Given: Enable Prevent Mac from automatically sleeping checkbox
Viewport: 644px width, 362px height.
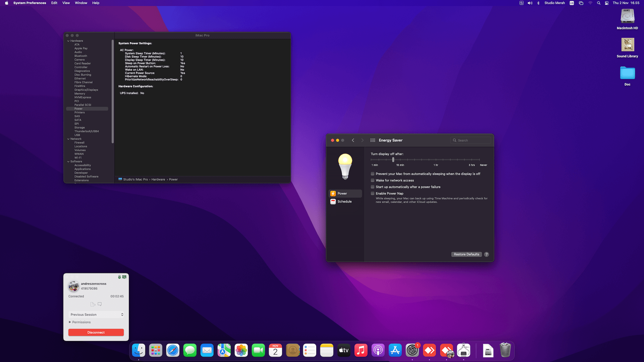Looking at the screenshot, I should pyautogui.click(x=372, y=174).
